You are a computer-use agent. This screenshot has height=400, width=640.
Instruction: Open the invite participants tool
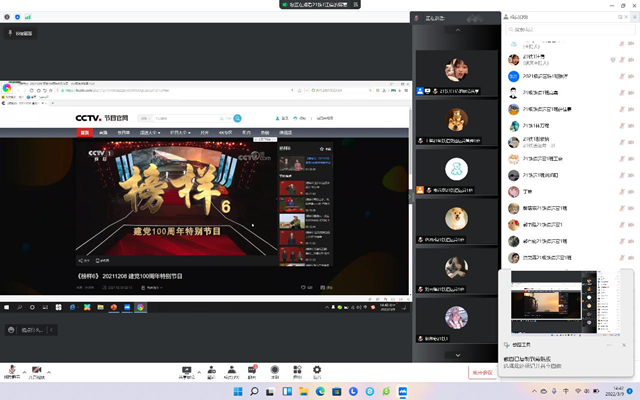coord(211,372)
